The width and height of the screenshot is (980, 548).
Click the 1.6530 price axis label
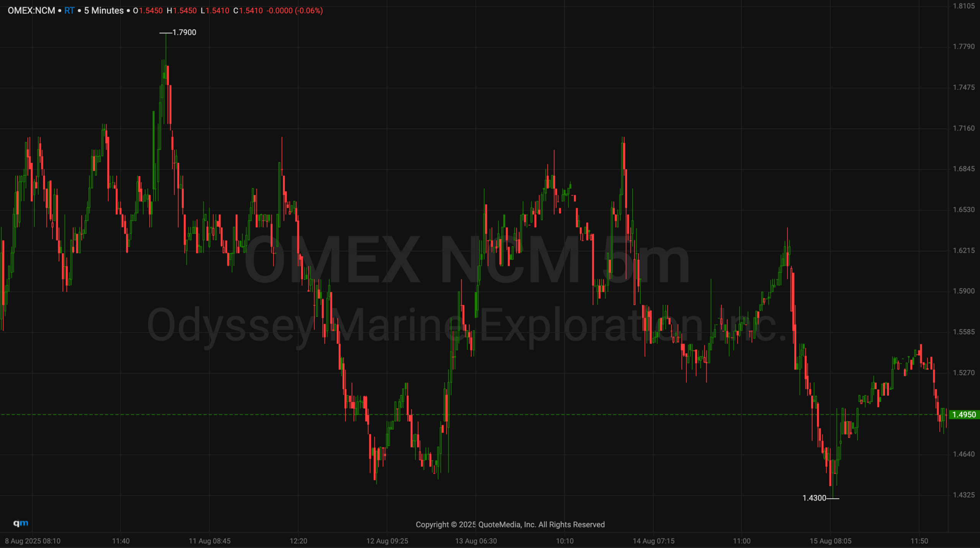(964, 210)
